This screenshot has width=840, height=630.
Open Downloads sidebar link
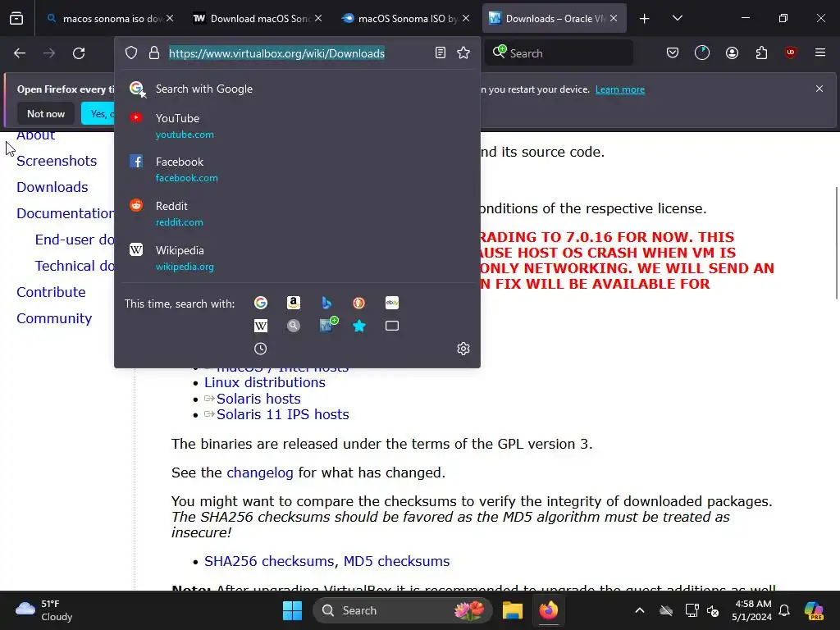[x=52, y=187]
